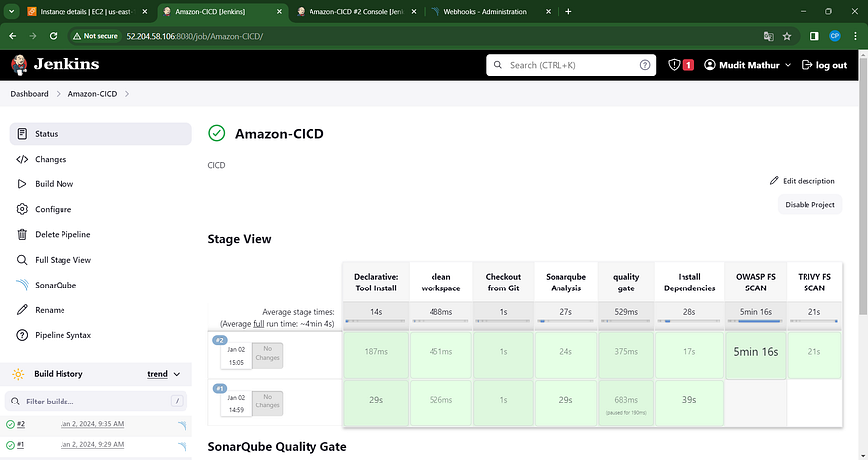Click the Amazon-CICD breadcrumb
The image size is (868, 460).
tap(92, 94)
